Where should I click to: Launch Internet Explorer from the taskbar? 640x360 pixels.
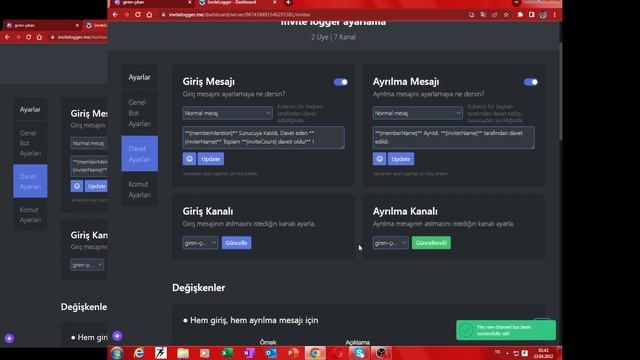pos(139,353)
